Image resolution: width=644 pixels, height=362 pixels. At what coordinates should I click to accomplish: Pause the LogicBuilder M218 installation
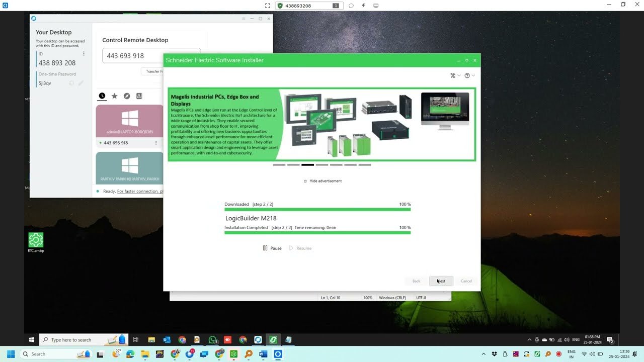[272, 248]
